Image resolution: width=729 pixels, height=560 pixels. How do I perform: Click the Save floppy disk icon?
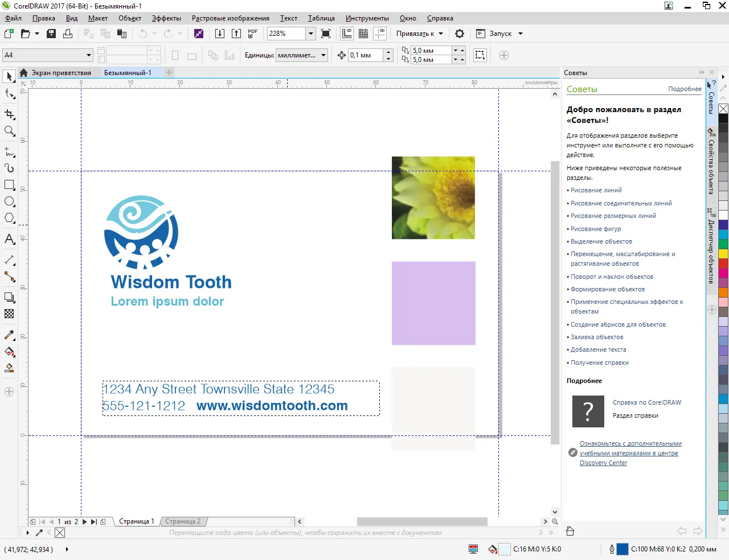[x=51, y=34]
